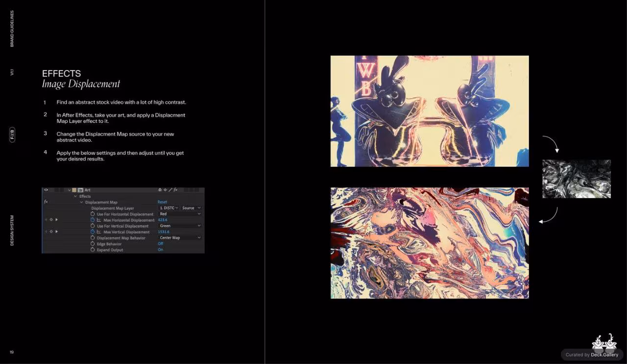Go to previous keyframe for Max Horizontal Displacement
This screenshot has height=364, width=627.
(46, 220)
